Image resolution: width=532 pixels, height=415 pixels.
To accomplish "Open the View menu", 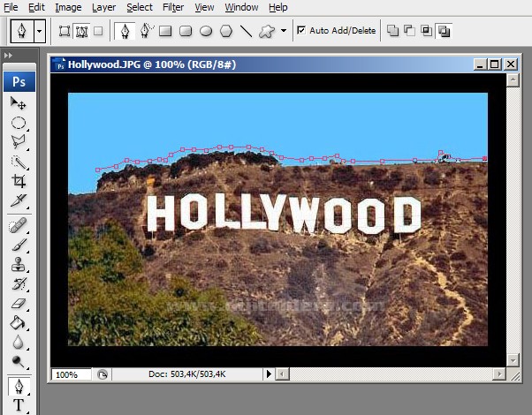I will tap(204, 7).
